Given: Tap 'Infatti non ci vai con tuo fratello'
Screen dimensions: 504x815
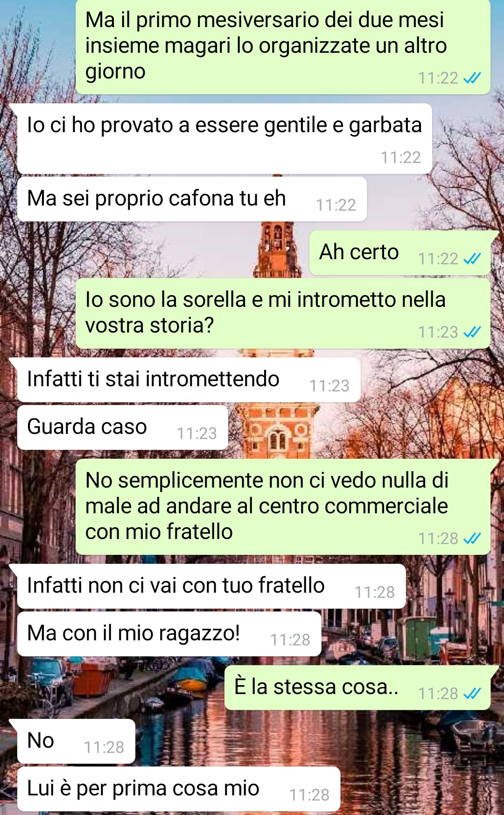Looking at the screenshot, I should 211,586.
